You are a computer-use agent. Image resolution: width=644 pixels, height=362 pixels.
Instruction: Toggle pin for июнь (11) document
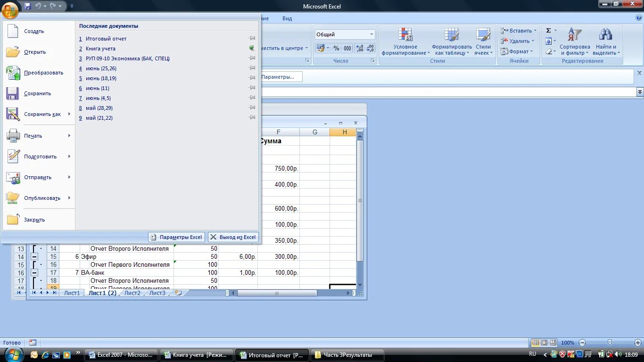252,88
